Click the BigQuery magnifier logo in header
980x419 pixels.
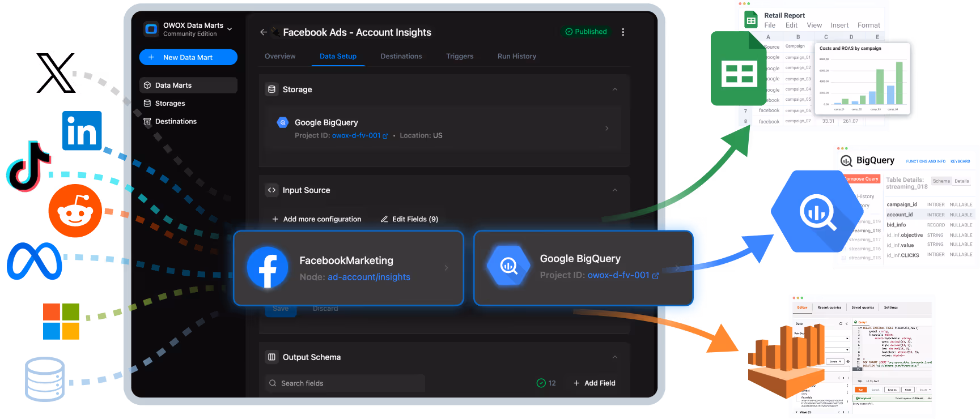click(846, 161)
